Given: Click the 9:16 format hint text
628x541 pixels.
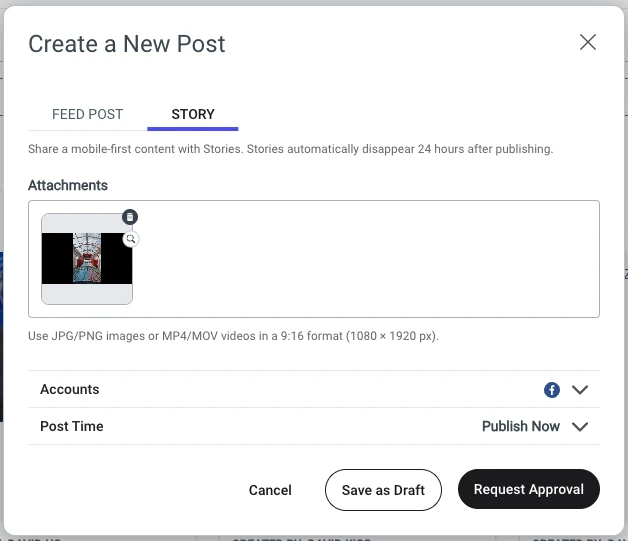Looking at the screenshot, I should pyautogui.click(x=233, y=336).
